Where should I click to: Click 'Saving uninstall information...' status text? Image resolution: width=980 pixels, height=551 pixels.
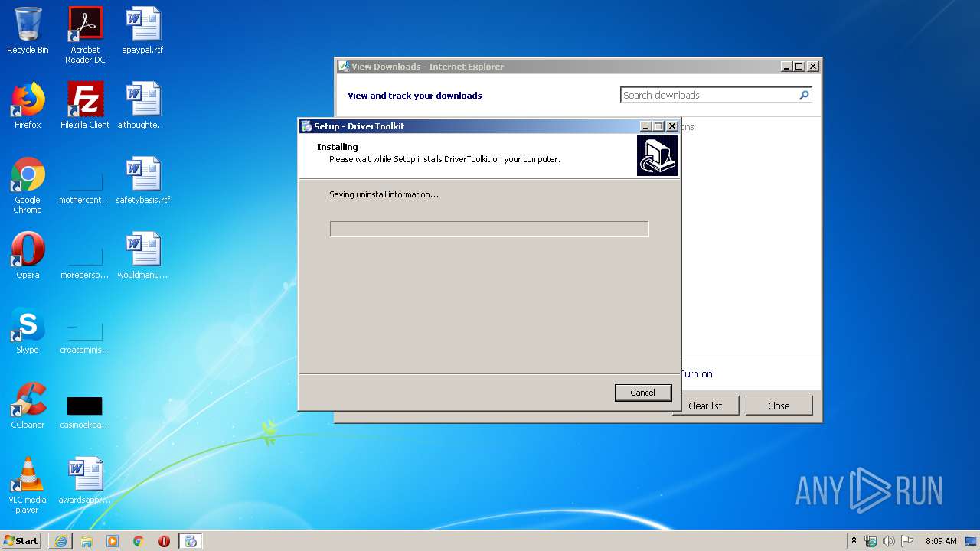384,194
